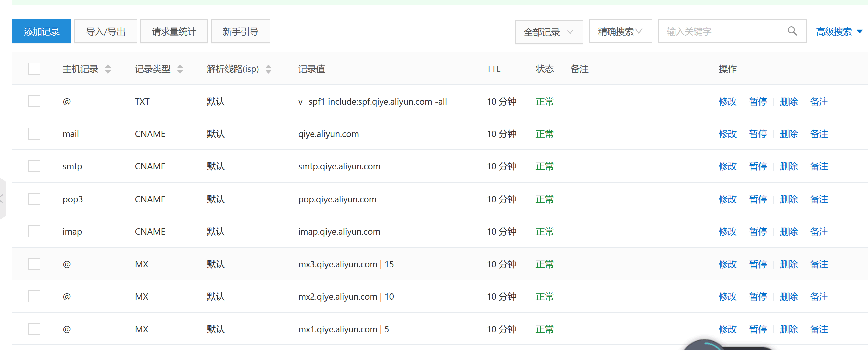Check the mx1 MX record checkbox
This screenshot has height=350, width=868.
pos(34,329)
